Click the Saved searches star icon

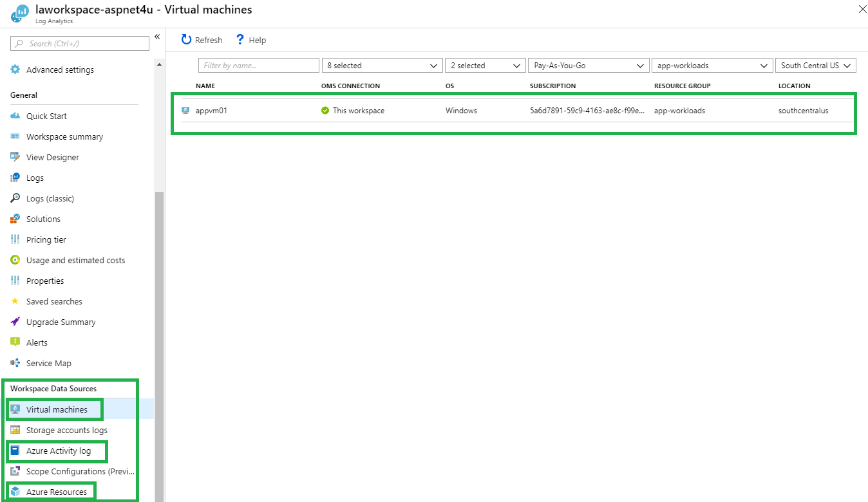(15, 301)
